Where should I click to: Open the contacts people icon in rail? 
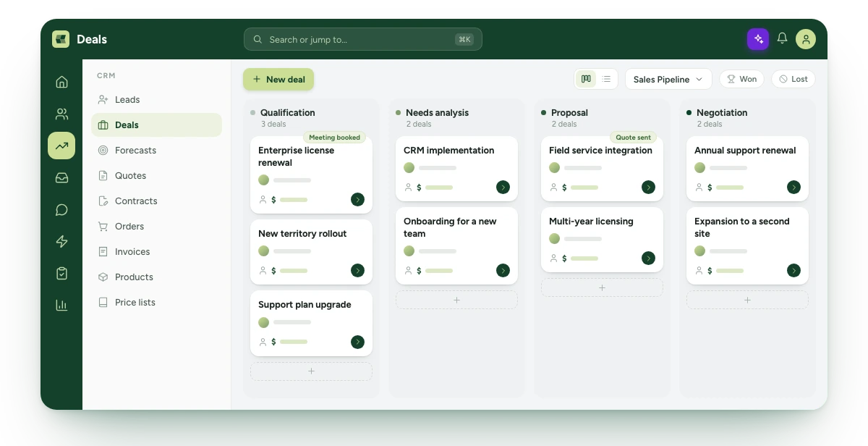coord(61,114)
